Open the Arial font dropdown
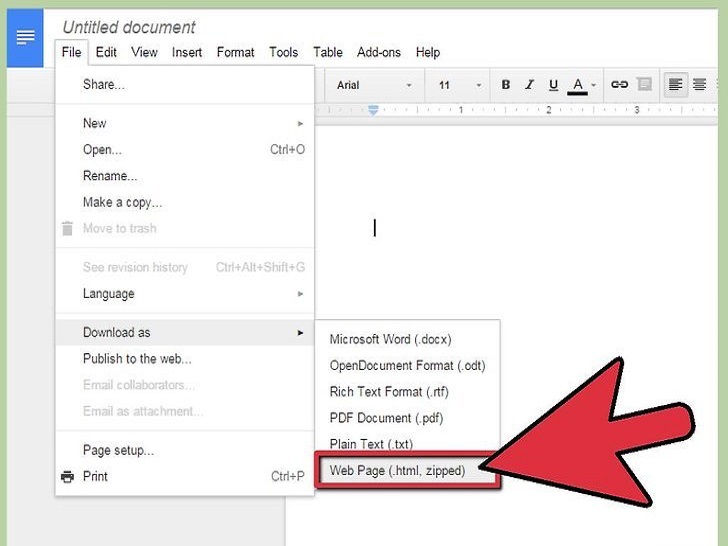The height and width of the screenshot is (546, 728). [374, 85]
